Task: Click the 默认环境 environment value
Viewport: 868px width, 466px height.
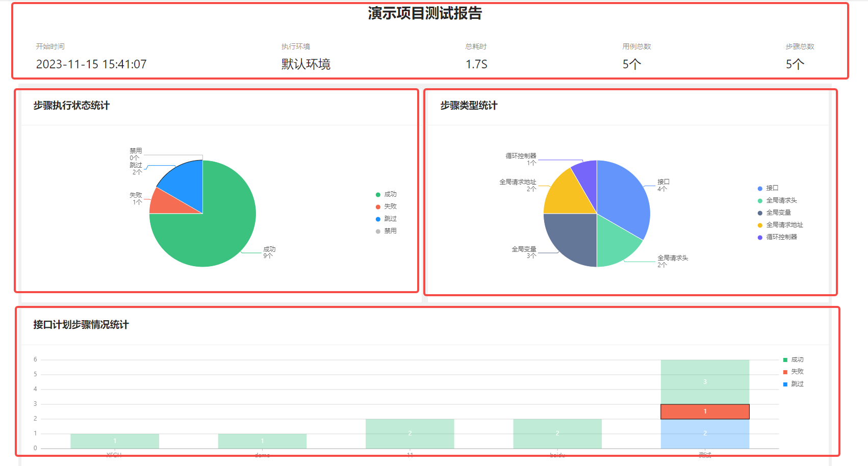Action: [306, 64]
